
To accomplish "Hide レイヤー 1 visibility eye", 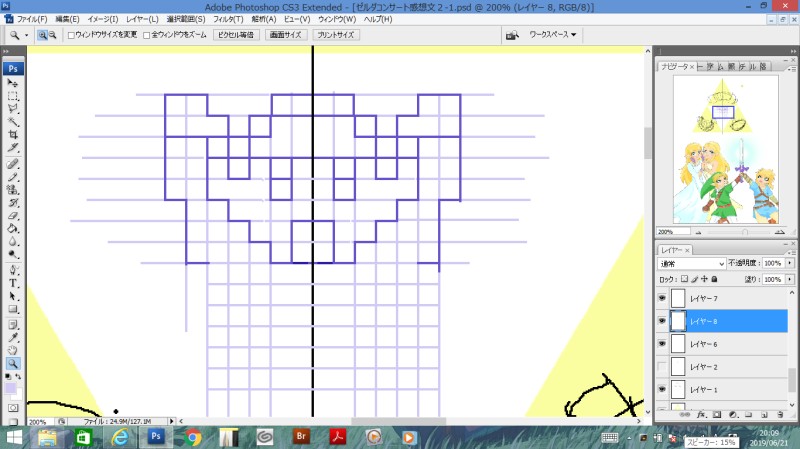I will pos(662,389).
